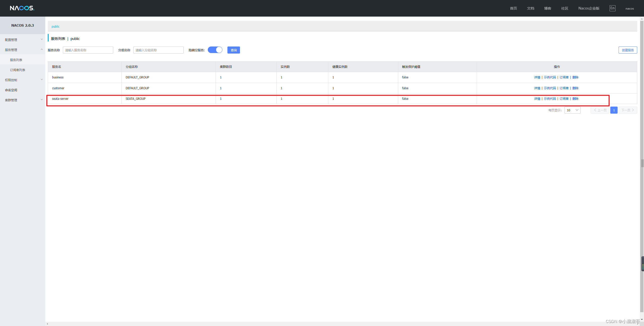Viewport: 644px width, 326px height.
Task: Click DEFAULT_GROUP in the business row
Action: 137,77
